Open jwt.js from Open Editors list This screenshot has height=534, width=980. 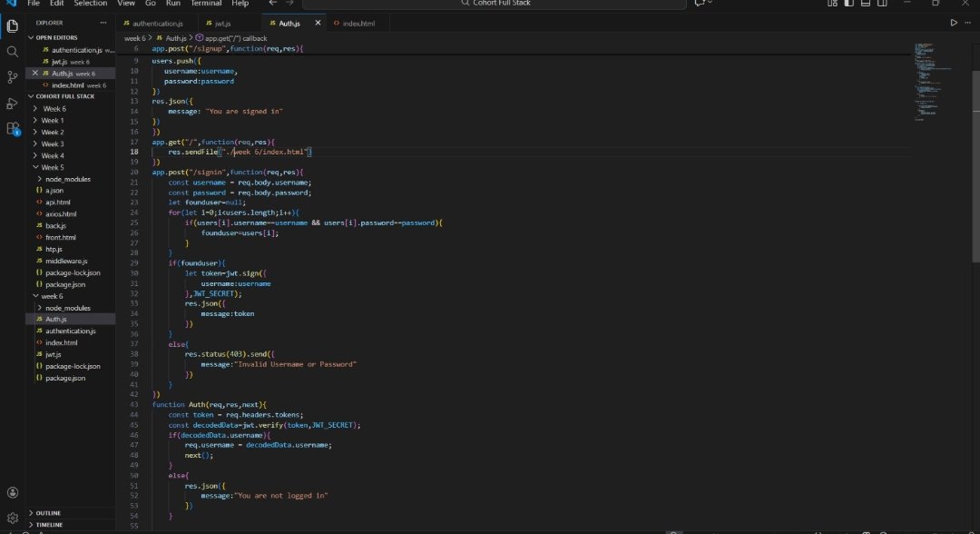(59, 62)
